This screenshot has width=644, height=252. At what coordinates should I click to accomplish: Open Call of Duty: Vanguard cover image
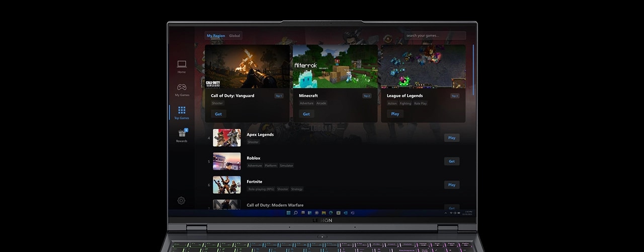tap(247, 67)
